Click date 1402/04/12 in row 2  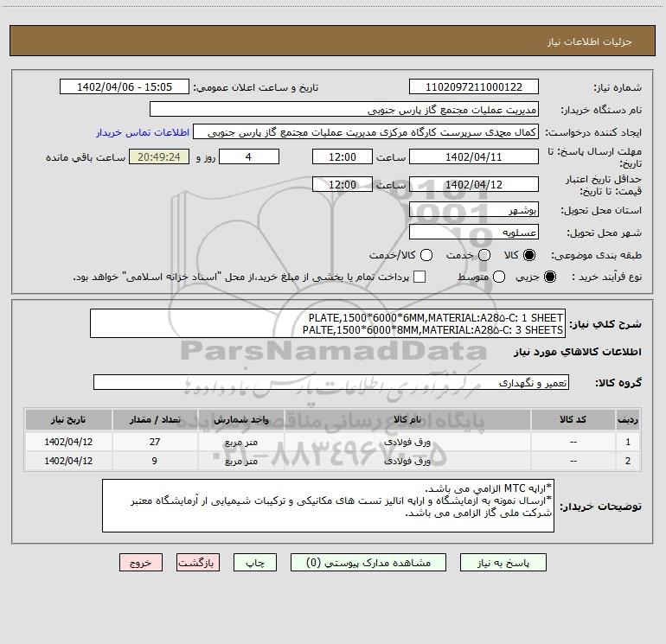point(68,461)
